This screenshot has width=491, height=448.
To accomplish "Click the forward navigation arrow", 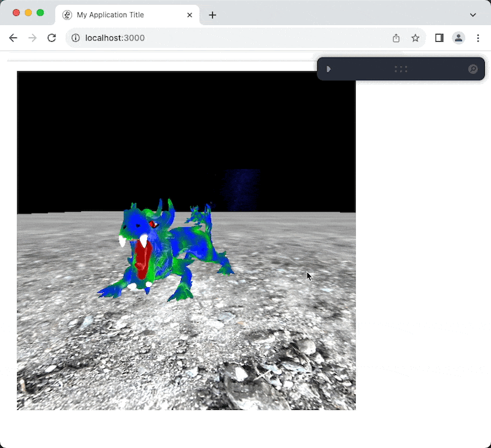I will point(33,38).
